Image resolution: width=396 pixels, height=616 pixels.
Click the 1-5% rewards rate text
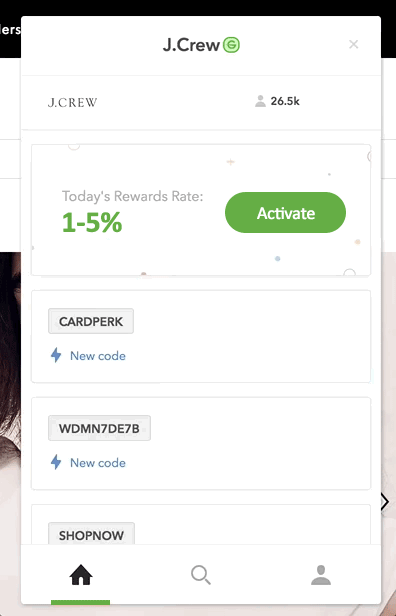point(92,222)
